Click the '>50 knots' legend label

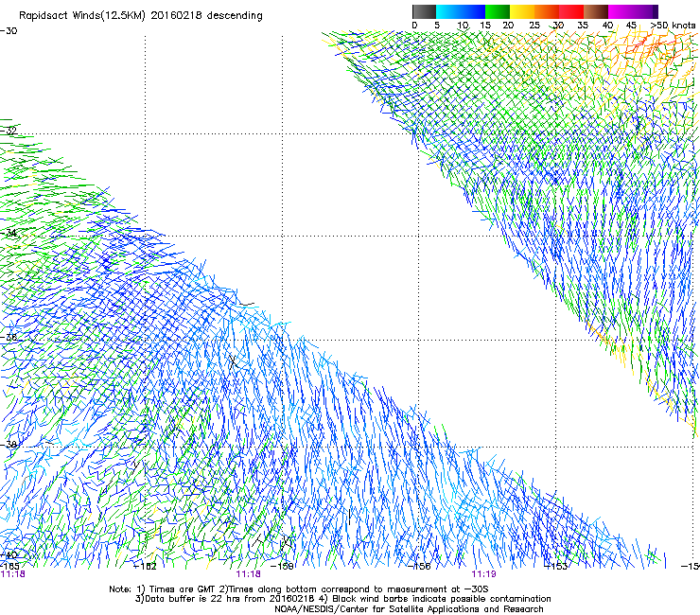673,26
